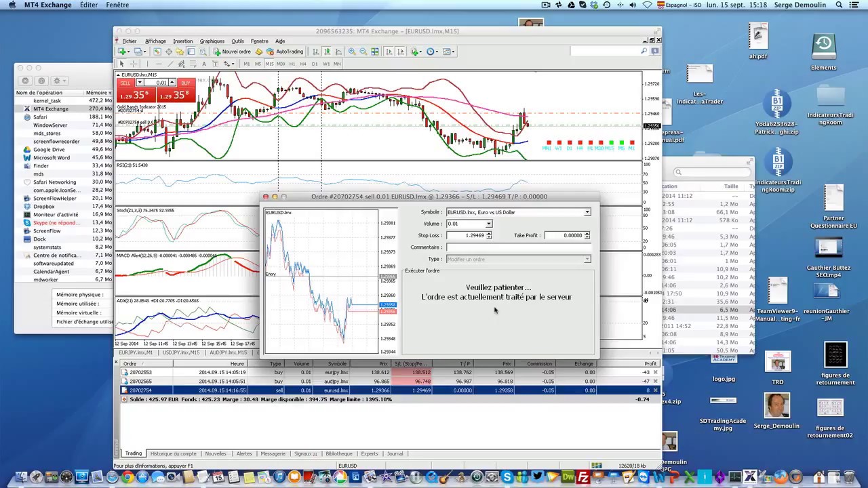Expand the Volume dropdown in order dialog
Viewport: 868px width, 488px height.
click(488, 224)
